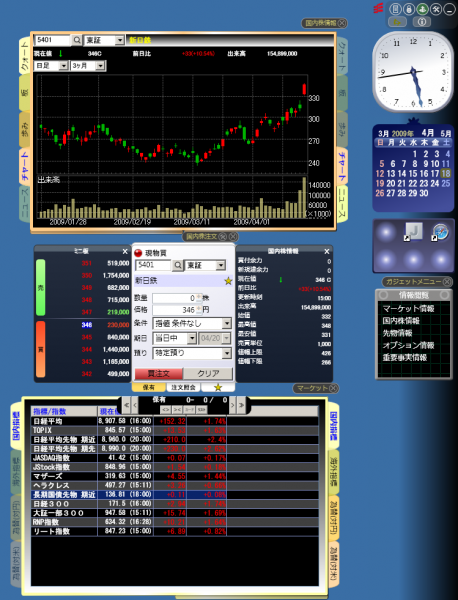The height and width of the screenshot is (600, 458).
Task: Toggle the red 現物買 indicator in order panel
Action: click(138, 253)
